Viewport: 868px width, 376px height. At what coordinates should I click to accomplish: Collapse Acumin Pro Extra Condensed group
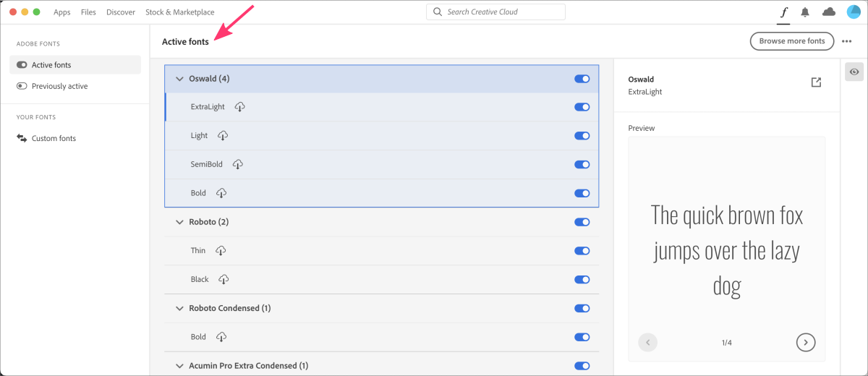point(180,366)
